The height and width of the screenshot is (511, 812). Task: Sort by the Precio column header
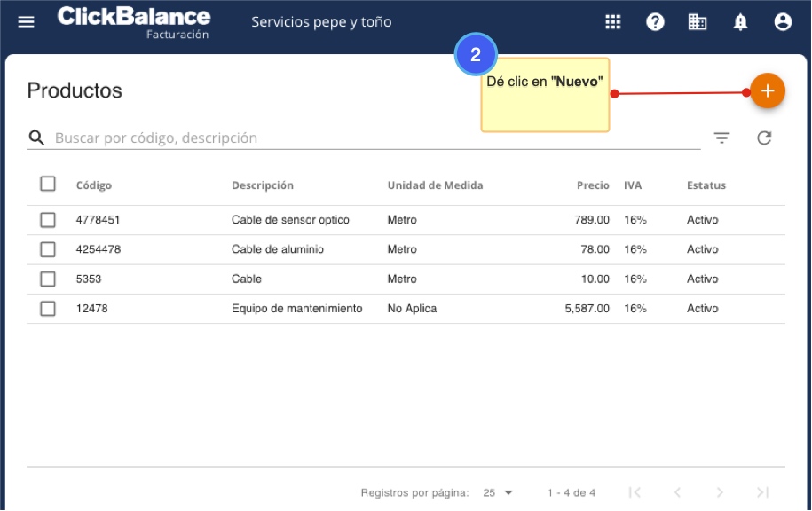pyautogui.click(x=593, y=185)
